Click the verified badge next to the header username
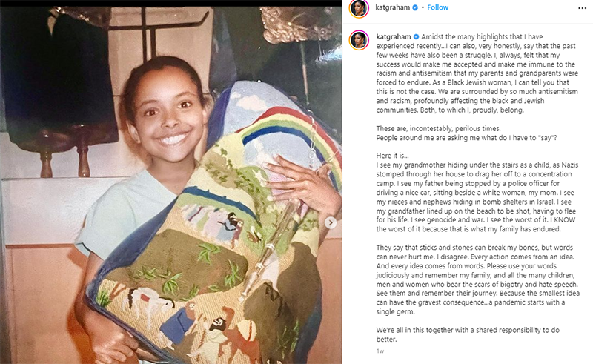Image resolution: width=593 pixels, height=364 pixels. [415, 7]
